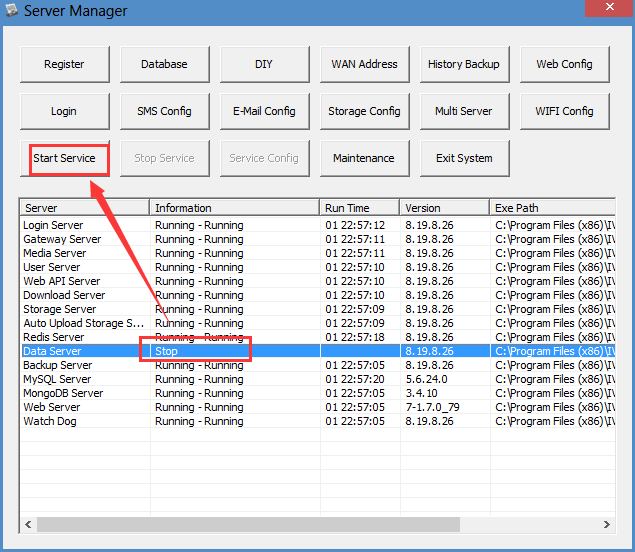The image size is (635, 552).
Task: Click MySQL Server version 5.6.24.0
Action: coord(426,379)
